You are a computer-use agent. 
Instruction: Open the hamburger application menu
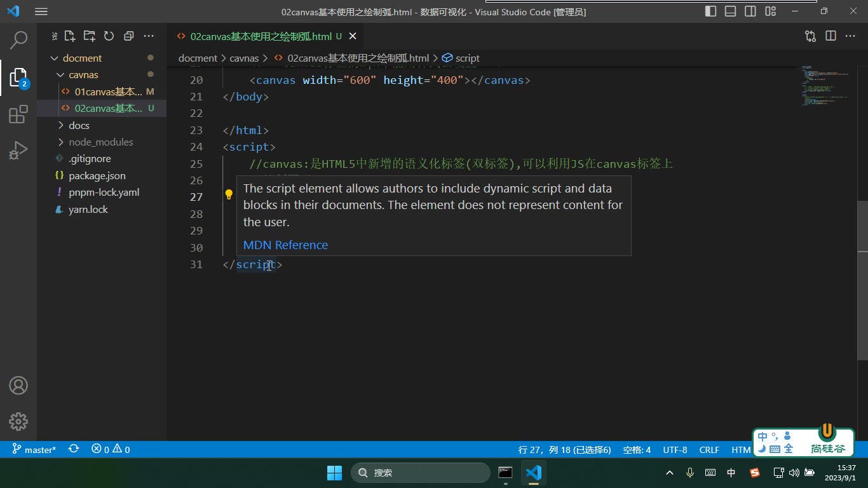[41, 11]
